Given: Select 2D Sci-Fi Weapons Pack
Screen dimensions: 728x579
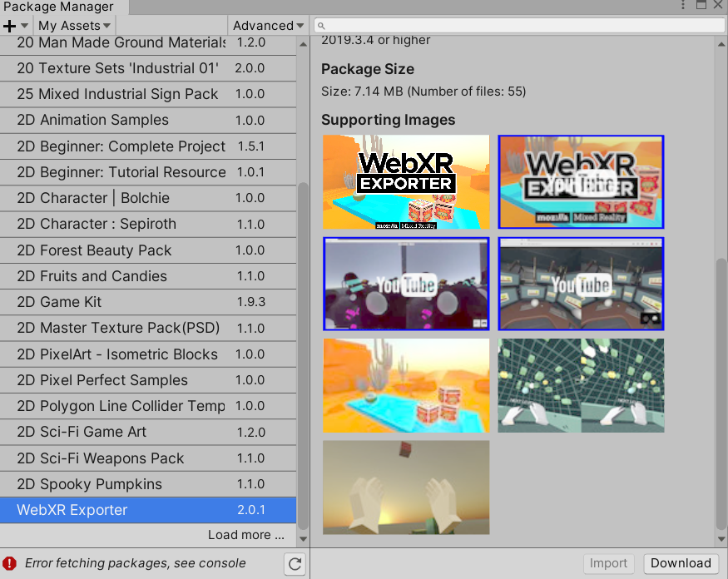Looking at the screenshot, I should click(x=148, y=458).
